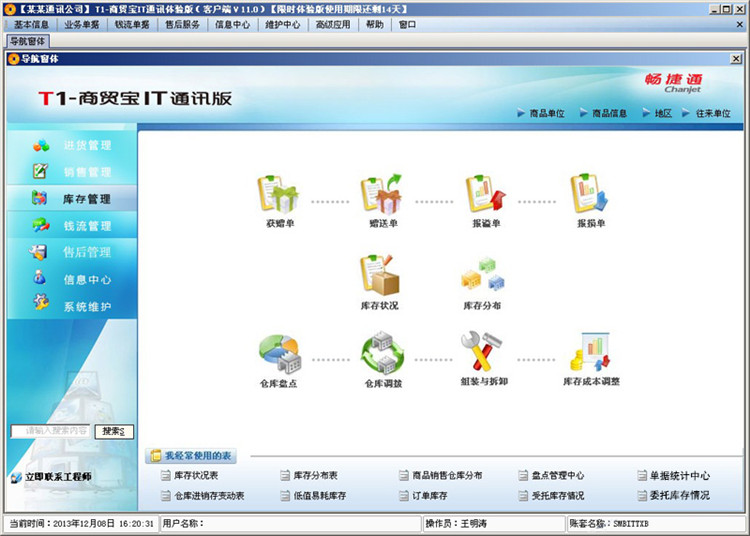Click the 库存管理 sidebar icon
Image resolution: width=750 pixels, height=536 pixels.
(39, 198)
